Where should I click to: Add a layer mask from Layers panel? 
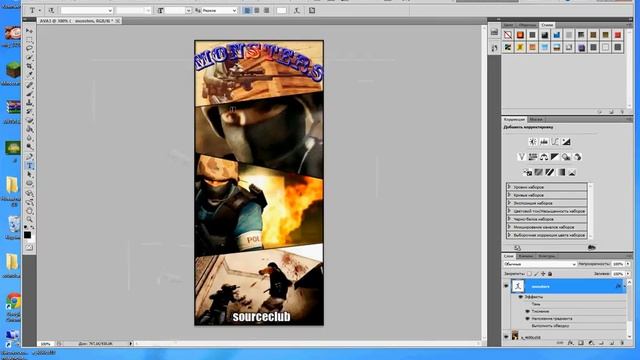tap(580, 343)
